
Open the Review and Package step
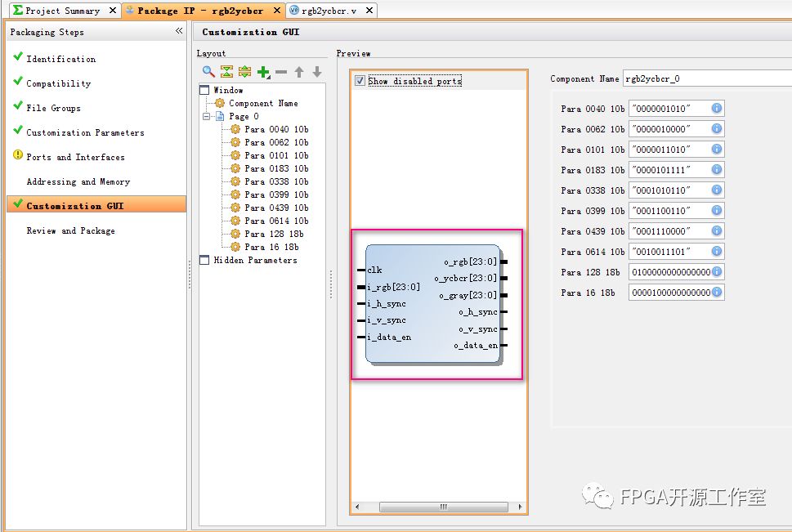[x=70, y=230]
